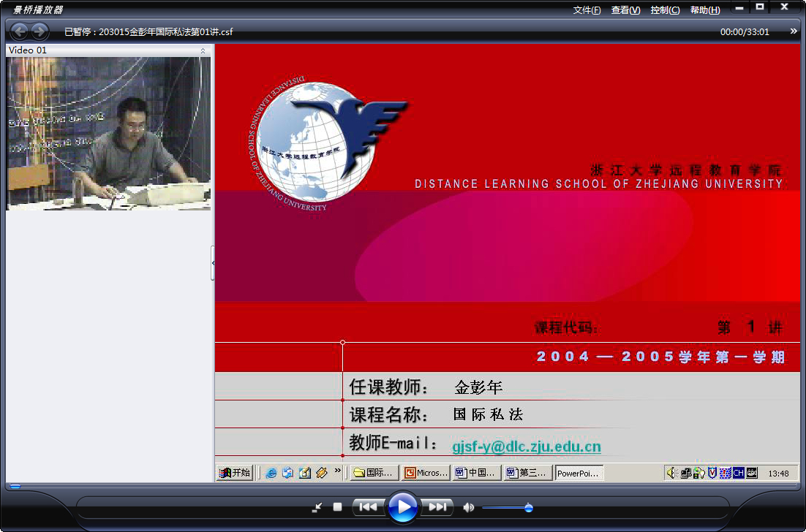The image size is (806, 532).
Task: Mute the player audio
Action: pyautogui.click(x=468, y=507)
